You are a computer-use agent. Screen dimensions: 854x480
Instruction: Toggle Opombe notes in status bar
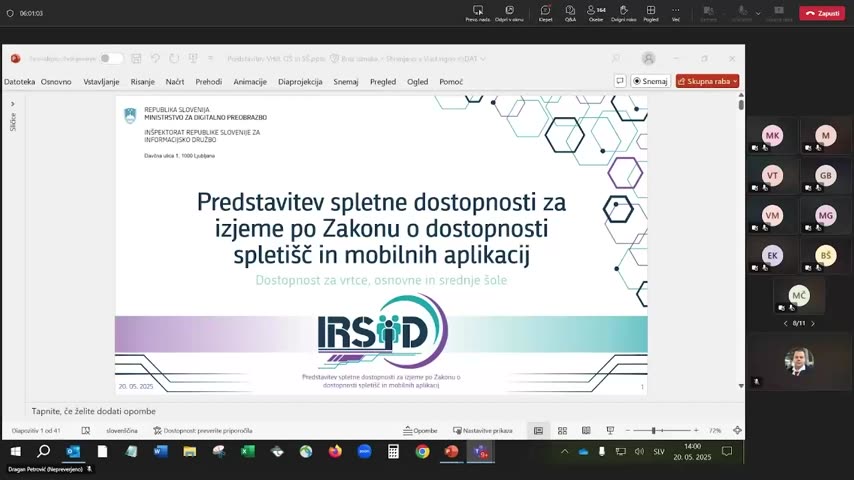(420, 430)
